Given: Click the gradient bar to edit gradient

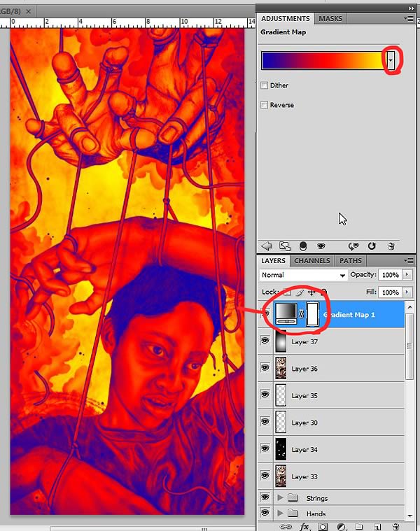Looking at the screenshot, I should pos(323,61).
